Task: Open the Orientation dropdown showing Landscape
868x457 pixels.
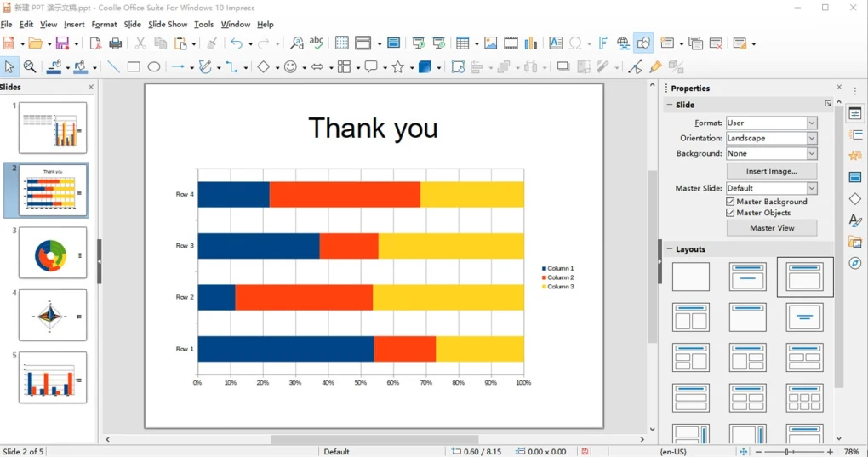Action: (771, 138)
